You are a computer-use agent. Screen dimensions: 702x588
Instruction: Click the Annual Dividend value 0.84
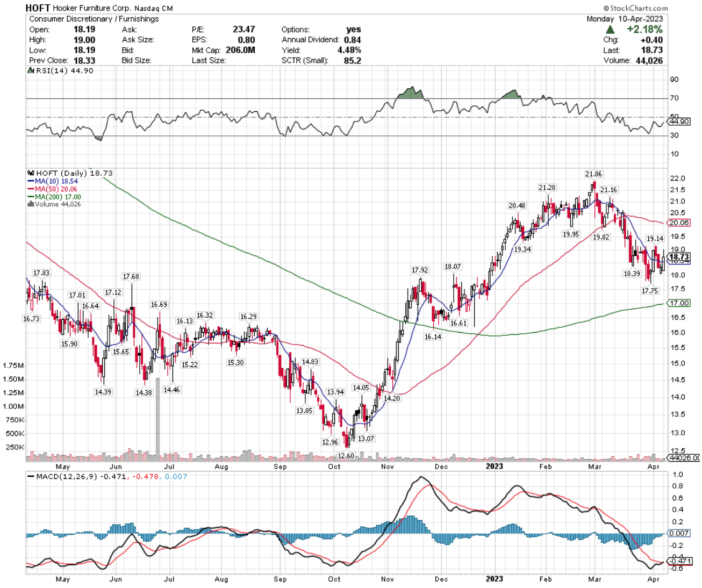(x=353, y=40)
